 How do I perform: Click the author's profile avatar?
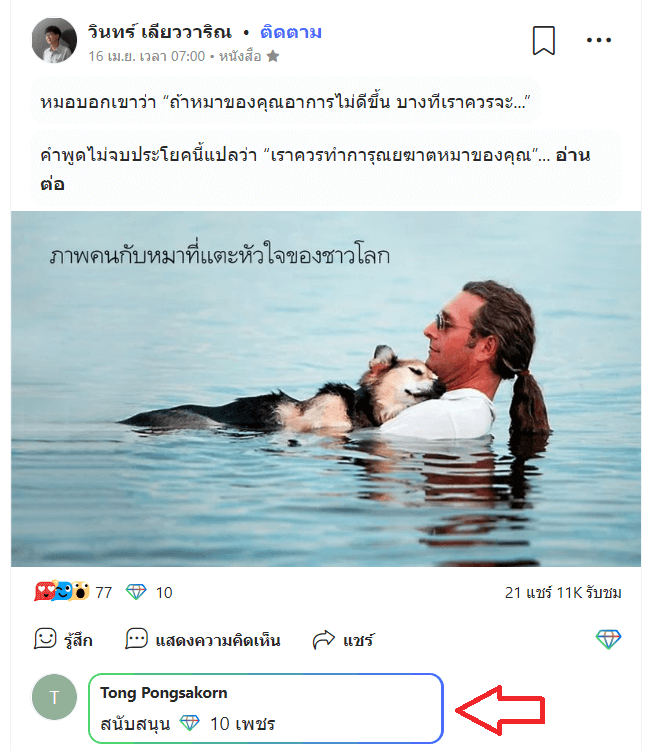tap(54, 41)
